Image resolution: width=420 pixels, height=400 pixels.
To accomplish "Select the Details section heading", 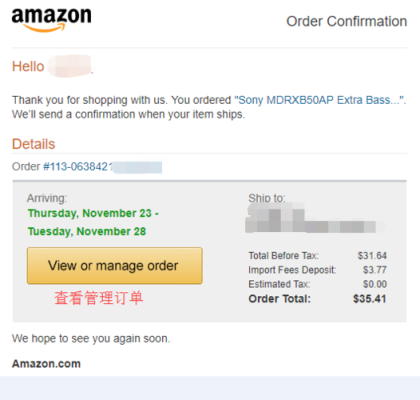I will [33, 144].
